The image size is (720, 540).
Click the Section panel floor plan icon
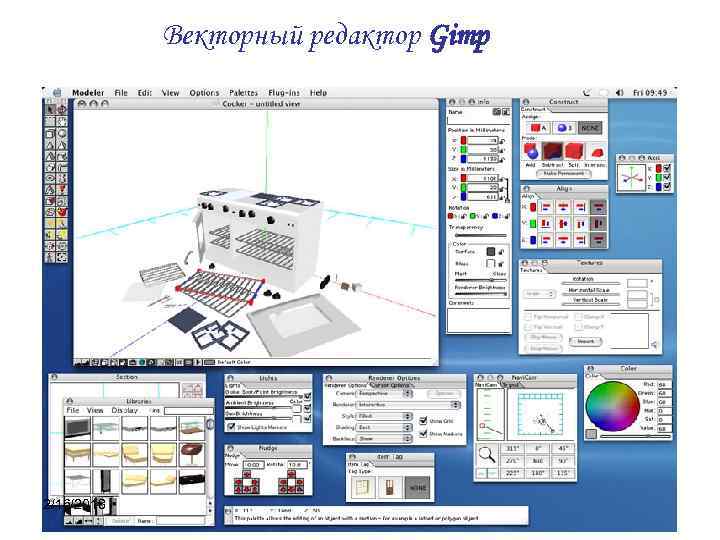coord(192,390)
